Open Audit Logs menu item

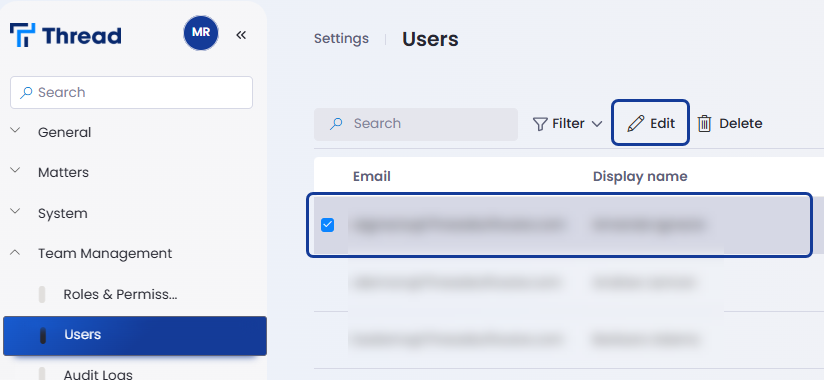[98, 374]
